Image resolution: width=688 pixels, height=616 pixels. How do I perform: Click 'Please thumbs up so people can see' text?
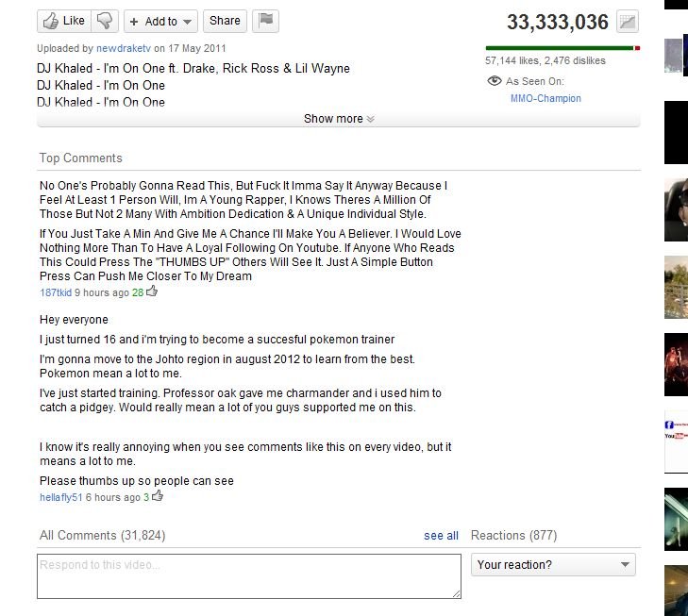click(137, 481)
